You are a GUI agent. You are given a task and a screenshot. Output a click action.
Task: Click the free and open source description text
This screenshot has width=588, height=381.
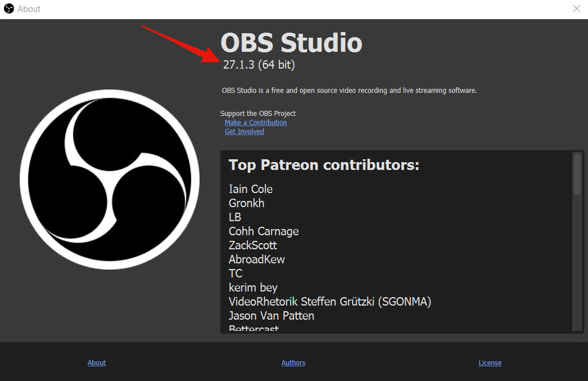click(349, 91)
